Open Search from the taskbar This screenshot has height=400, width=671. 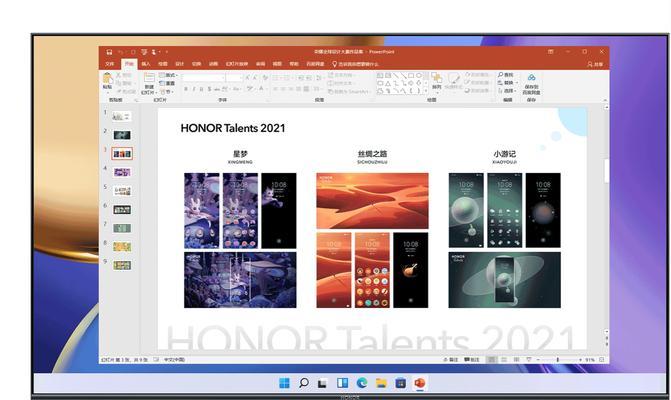[303, 383]
